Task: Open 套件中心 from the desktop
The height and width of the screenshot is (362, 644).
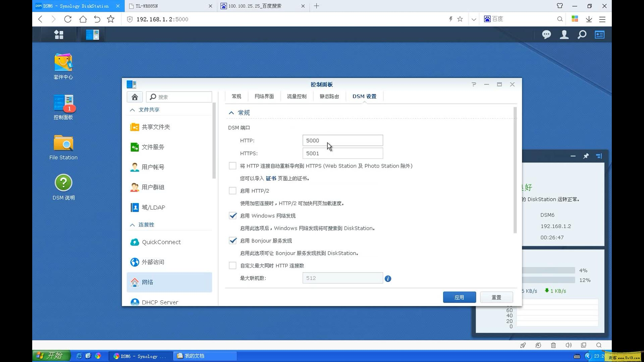Action: 63,64
